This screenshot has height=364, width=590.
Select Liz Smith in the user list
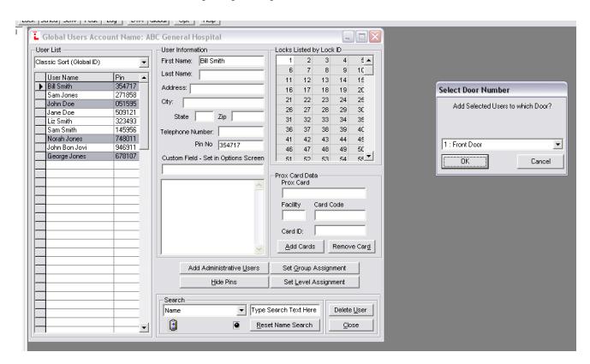click(80, 122)
